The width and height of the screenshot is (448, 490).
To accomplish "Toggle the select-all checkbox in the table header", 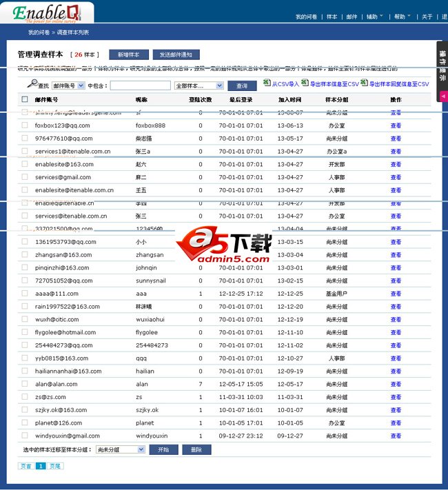I will 25,99.
